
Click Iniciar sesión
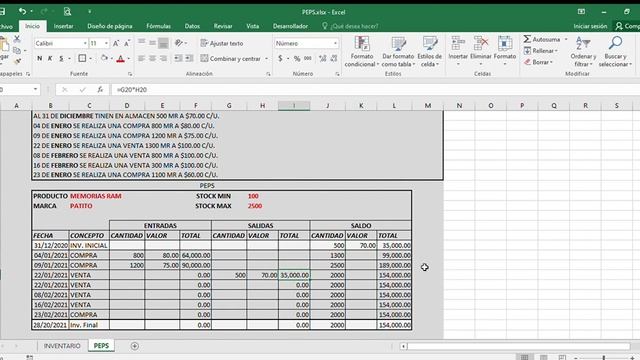[x=590, y=26]
